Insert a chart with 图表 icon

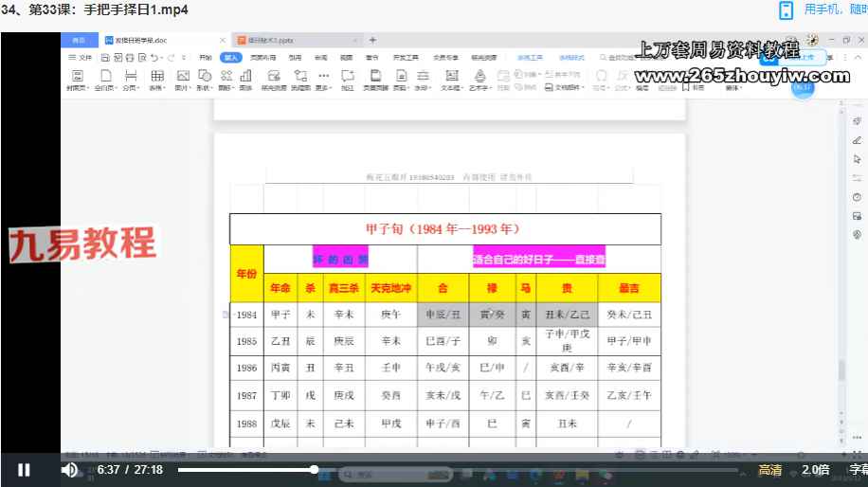[245, 80]
